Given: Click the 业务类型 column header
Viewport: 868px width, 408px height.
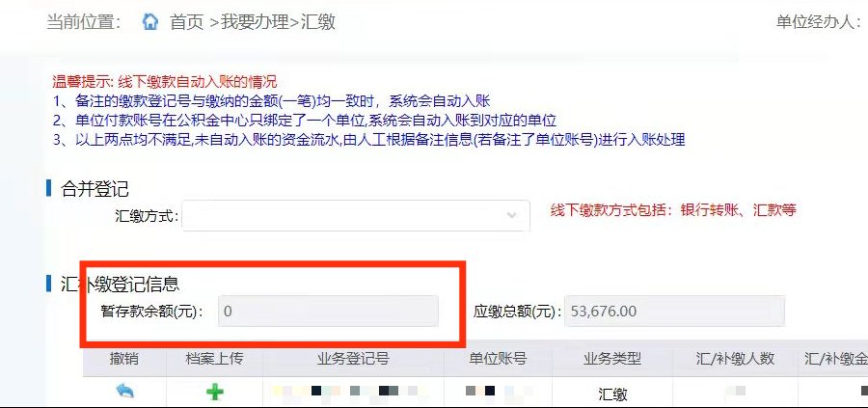Looking at the screenshot, I should 612,359.
